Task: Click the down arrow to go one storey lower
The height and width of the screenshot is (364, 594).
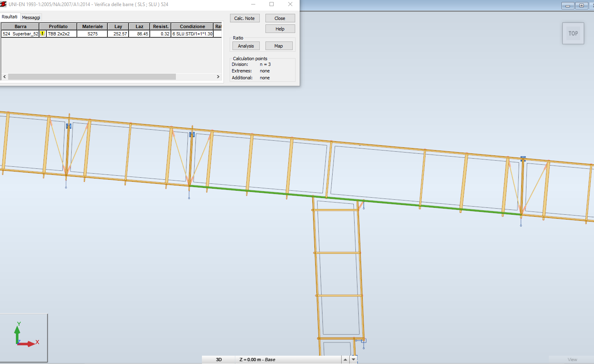Action: 353,359
